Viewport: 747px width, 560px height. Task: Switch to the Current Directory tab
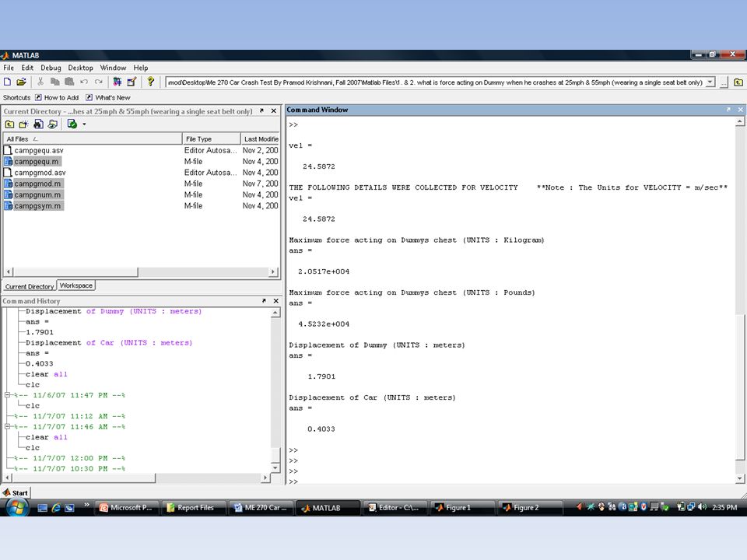(30, 286)
